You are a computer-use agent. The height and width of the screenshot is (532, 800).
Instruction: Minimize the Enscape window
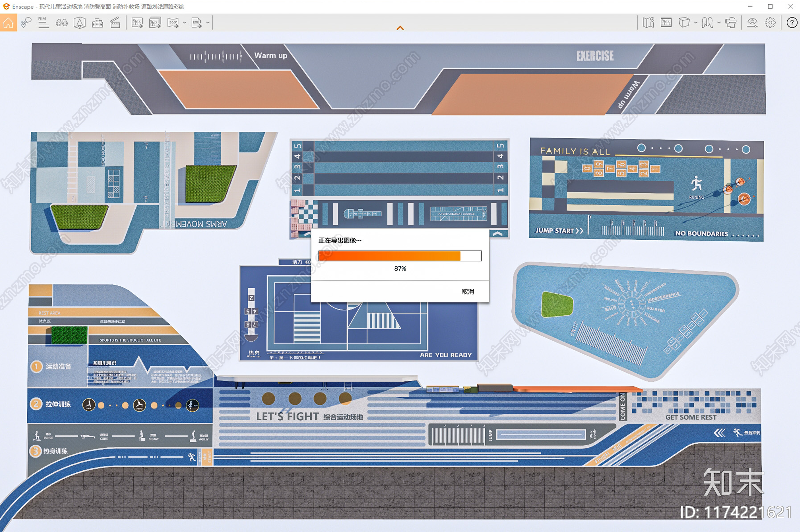[x=750, y=7]
